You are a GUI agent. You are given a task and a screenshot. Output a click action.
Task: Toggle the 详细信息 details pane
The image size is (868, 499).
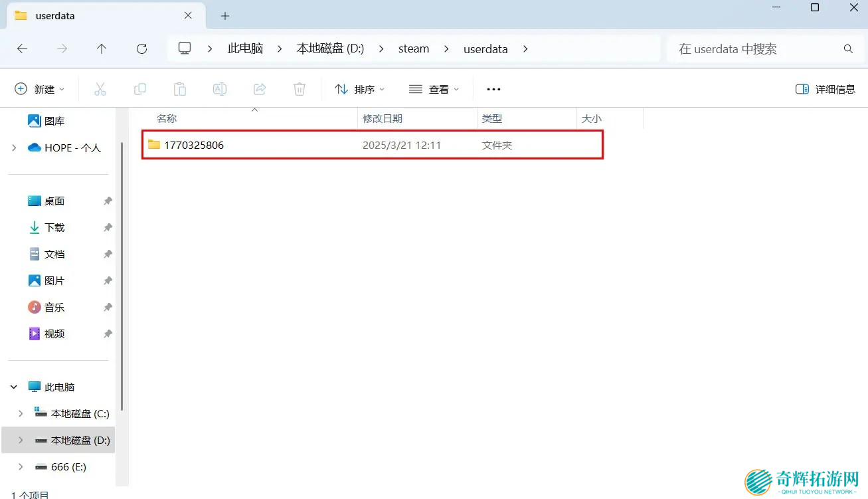[825, 89]
